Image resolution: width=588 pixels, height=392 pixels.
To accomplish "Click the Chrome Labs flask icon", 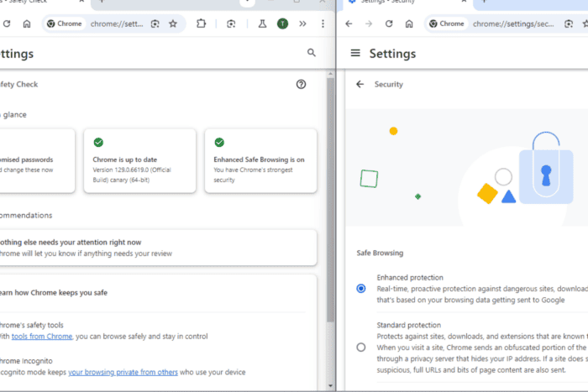I will (x=262, y=24).
